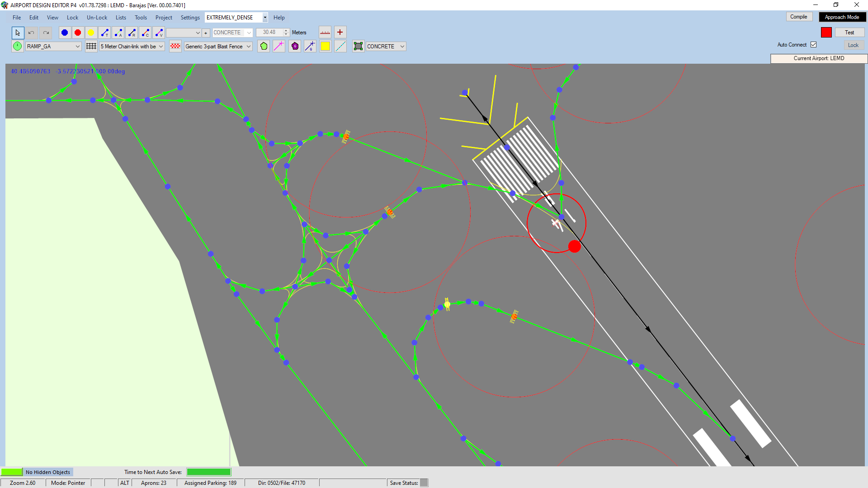Select the Vehicle link (V) tool
The image size is (868, 488).
pos(159,33)
